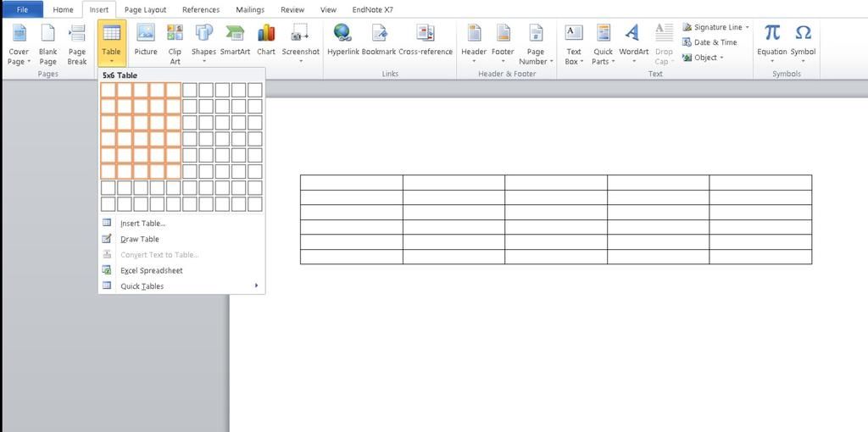Viewport: 868px width, 432px height.
Task: Expand the Object dropdown arrow
Action: pos(722,58)
